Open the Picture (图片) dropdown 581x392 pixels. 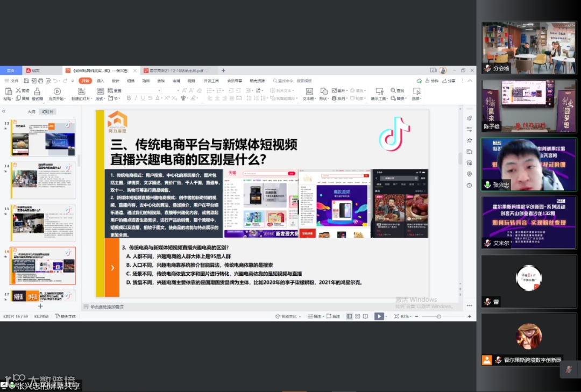click(x=339, y=90)
